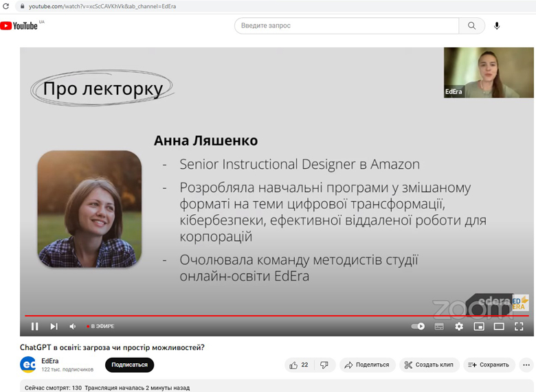
Task: Click the video title "ChatGPT в освіті"
Action: [x=112, y=347]
